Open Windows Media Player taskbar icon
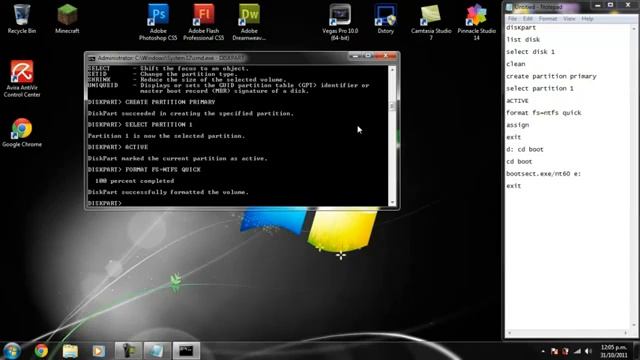This screenshot has width=640, height=360. [98, 351]
